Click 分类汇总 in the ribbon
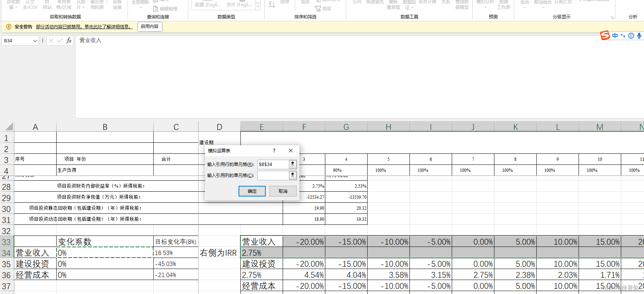This screenshot has width=644, height=294. coord(563,2)
